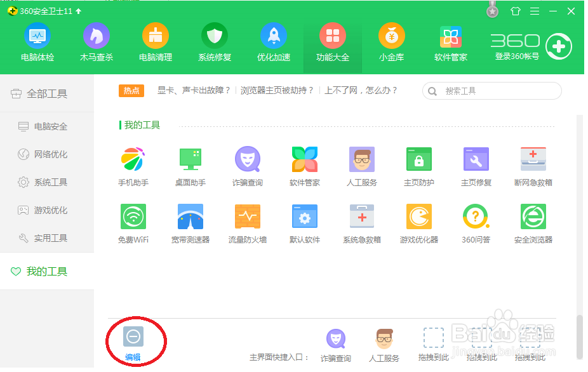Open the main menu hamburger icon
The image size is (588, 372).
pos(535,11)
